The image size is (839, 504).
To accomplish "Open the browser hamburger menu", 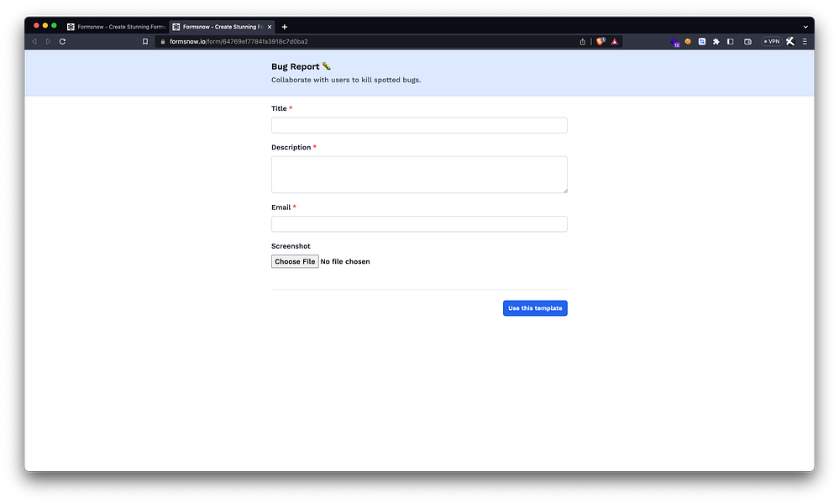I will click(805, 41).
